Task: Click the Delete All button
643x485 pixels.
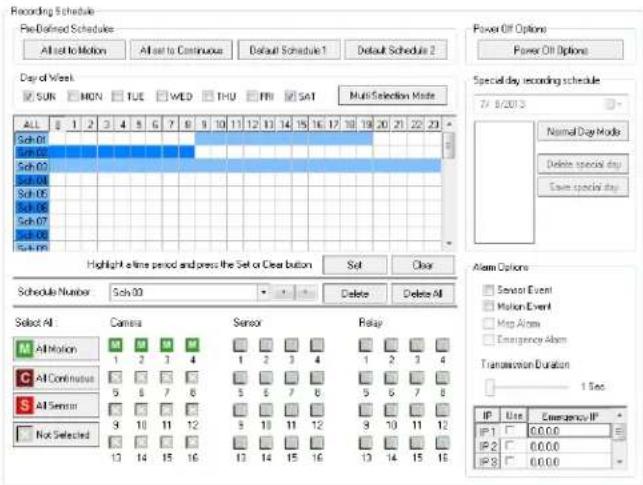Action: (423, 294)
